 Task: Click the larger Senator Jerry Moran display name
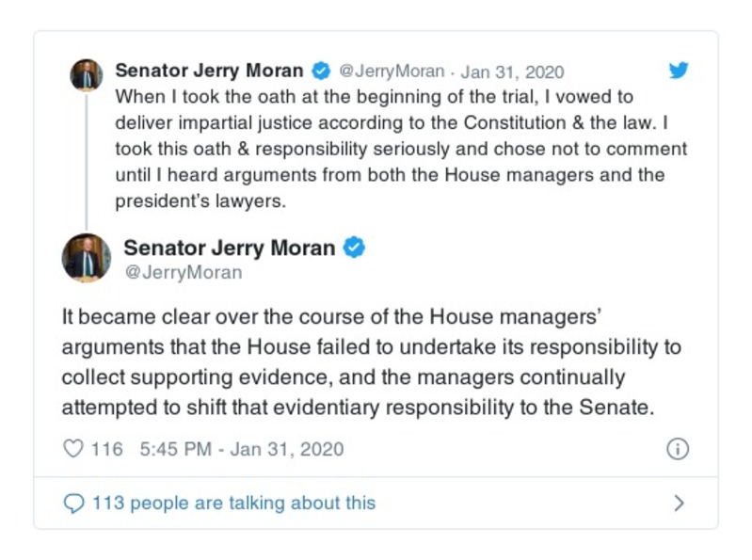tap(229, 248)
